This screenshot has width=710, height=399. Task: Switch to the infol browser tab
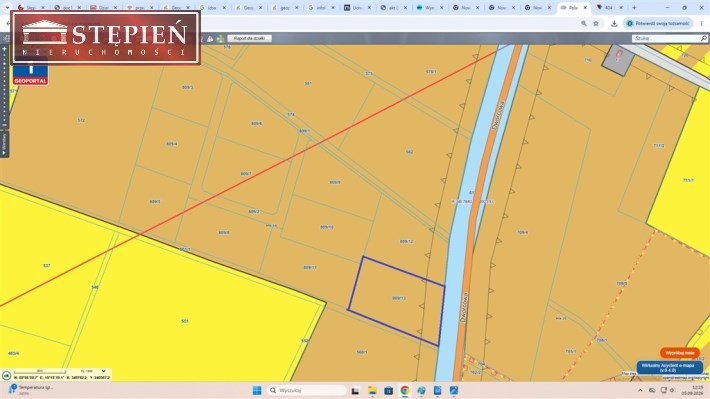pyautogui.click(x=321, y=8)
